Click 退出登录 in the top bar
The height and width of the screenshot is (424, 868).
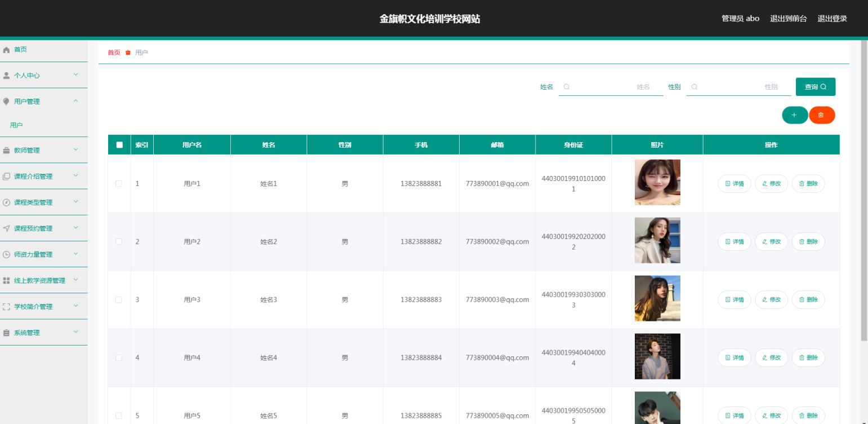point(833,19)
